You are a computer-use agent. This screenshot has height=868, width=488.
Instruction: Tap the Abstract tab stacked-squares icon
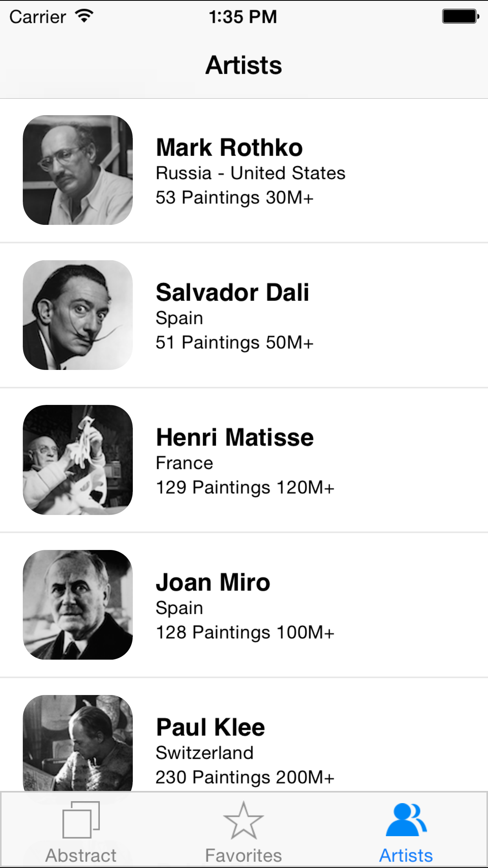pos(81,820)
